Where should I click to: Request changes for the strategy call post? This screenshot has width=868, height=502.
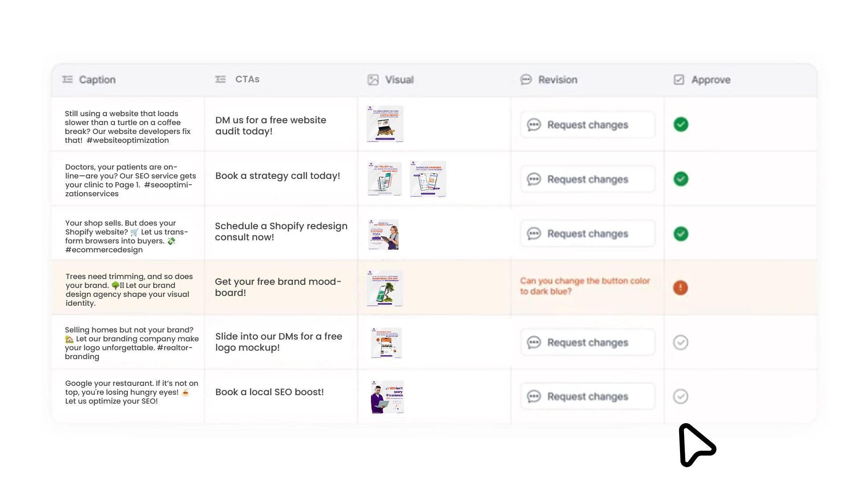tap(587, 179)
